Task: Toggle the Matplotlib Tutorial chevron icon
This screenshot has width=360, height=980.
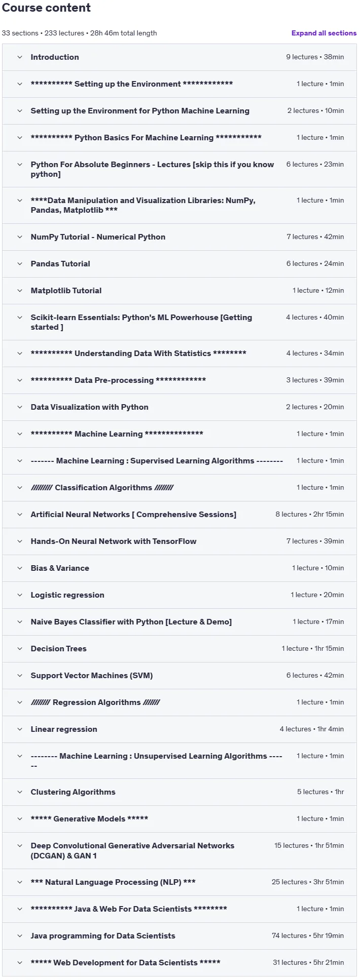Action: (20, 291)
